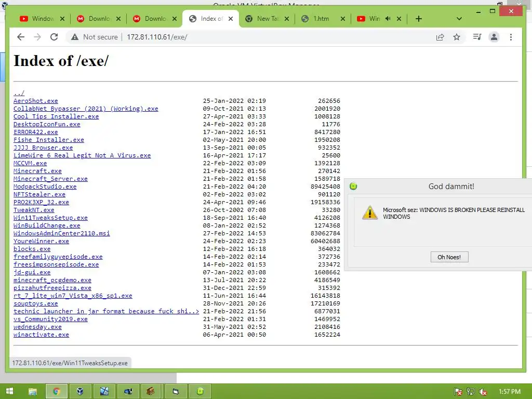Click blocks.exe link
This screenshot has width=532, height=399.
(32, 249)
